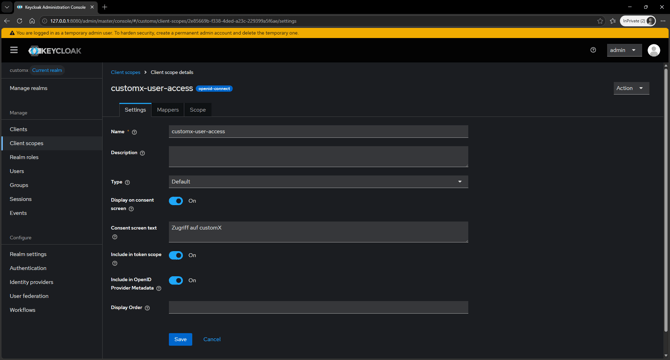
Task: Toggle Include in token scope switch
Action: (176, 255)
